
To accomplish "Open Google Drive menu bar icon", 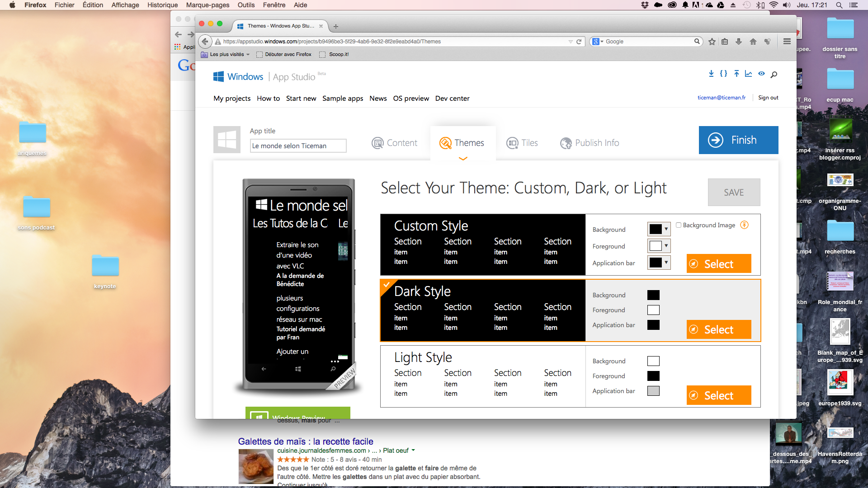I will click(x=721, y=5).
